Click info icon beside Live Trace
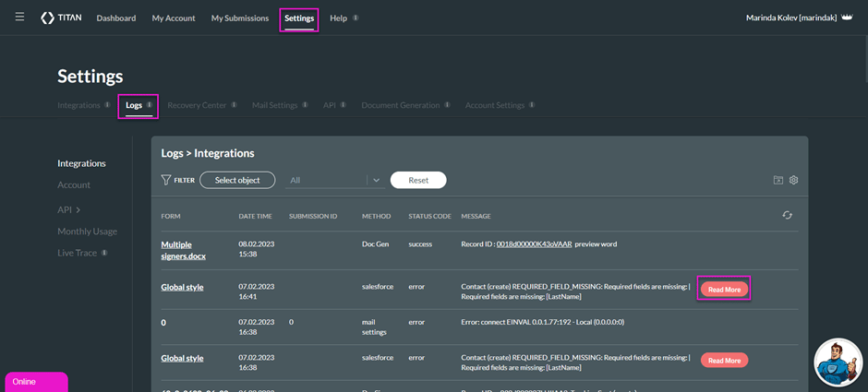 (x=104, y=253)
